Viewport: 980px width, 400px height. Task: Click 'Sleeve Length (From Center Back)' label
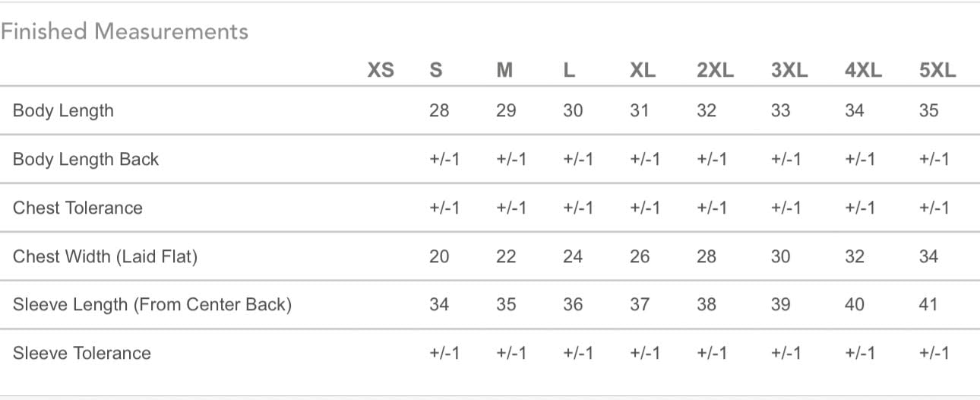point(152,305)
